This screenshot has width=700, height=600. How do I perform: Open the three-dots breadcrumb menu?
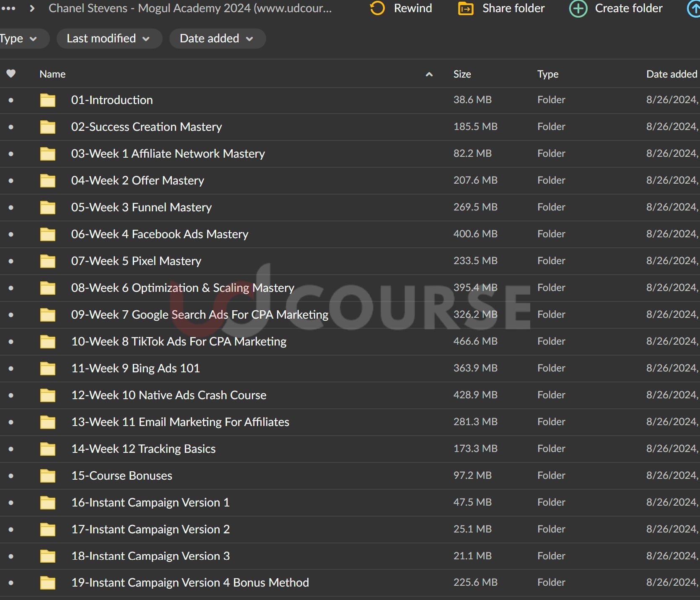tap(8, 8)
